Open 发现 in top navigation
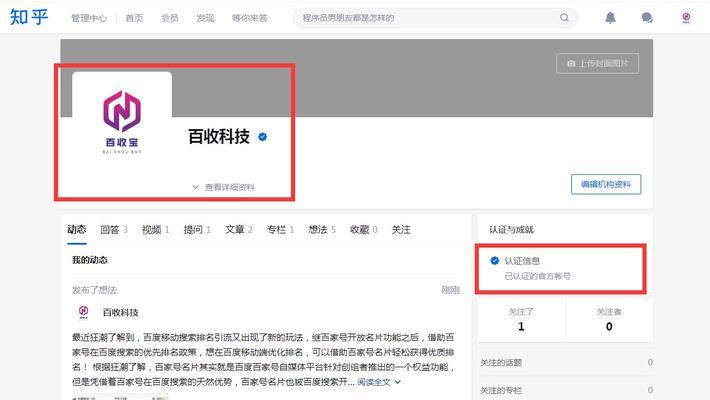710x400 pixels. pyautogui.click(x=205, y=18)
